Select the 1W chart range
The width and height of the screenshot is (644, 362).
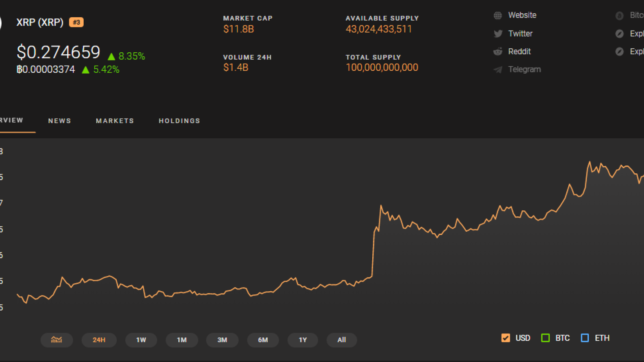(141, 340)
